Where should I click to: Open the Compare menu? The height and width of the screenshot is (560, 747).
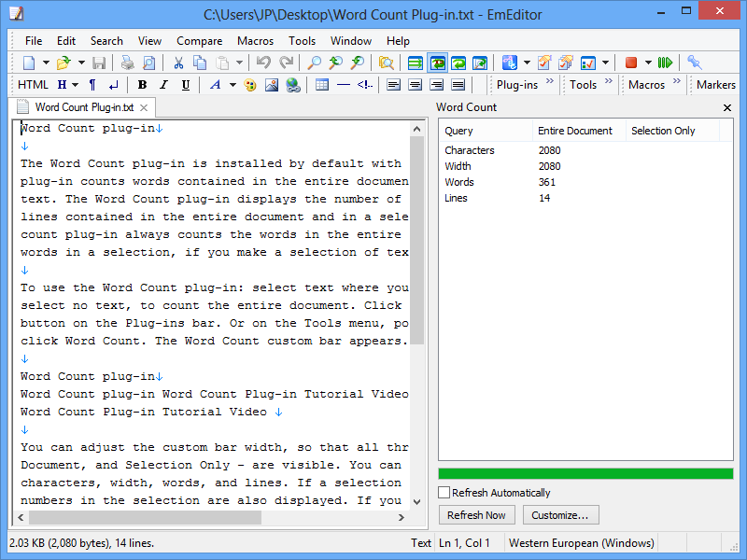tap(199, 41)
